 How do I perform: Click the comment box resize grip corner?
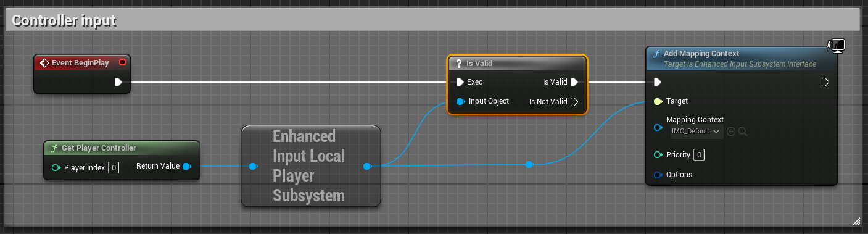coord(856,221)
